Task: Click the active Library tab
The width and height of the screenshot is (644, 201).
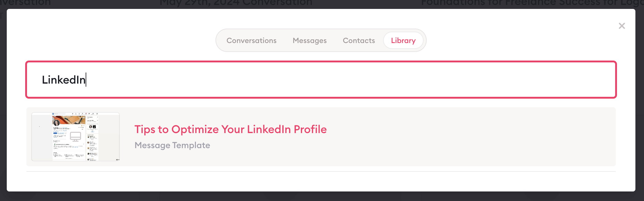Action: [403, 41]
